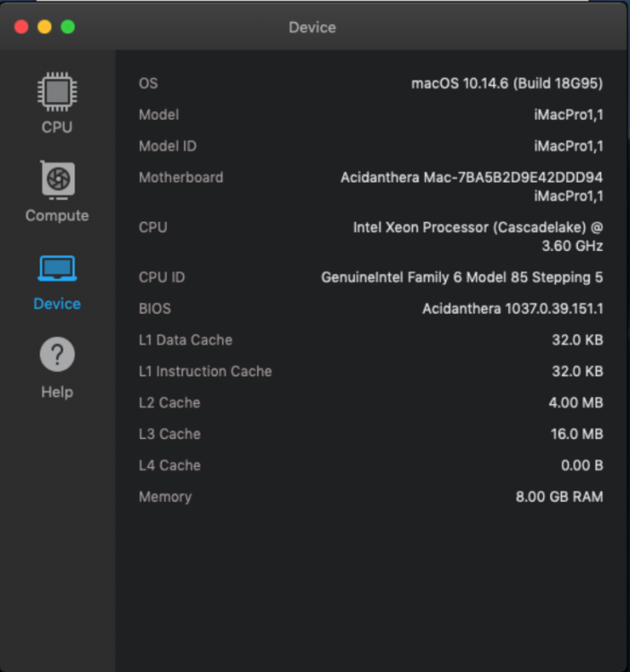Image resolution: width=630 pixels, height=672 pixels.
Task: Click the Device window title text
Action: pyautogui.click(x=313, y=28)
